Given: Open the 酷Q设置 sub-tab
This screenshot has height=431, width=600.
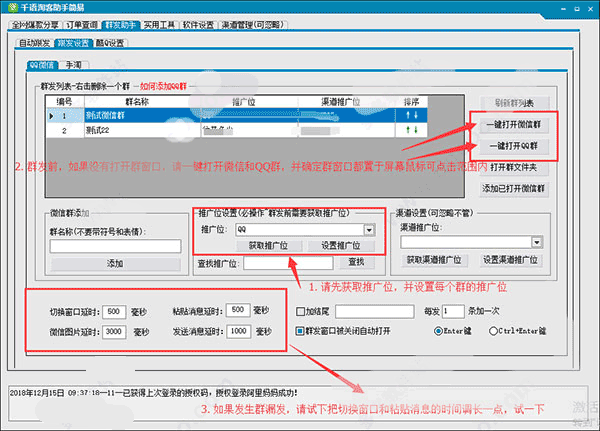Looking at the screenshot, I should [110, 43].
